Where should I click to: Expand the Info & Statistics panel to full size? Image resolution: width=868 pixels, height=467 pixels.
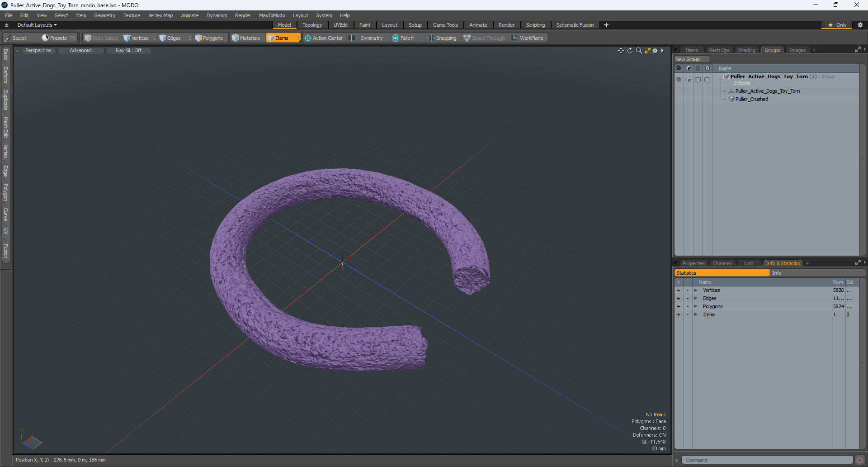[x=858, y=263]
